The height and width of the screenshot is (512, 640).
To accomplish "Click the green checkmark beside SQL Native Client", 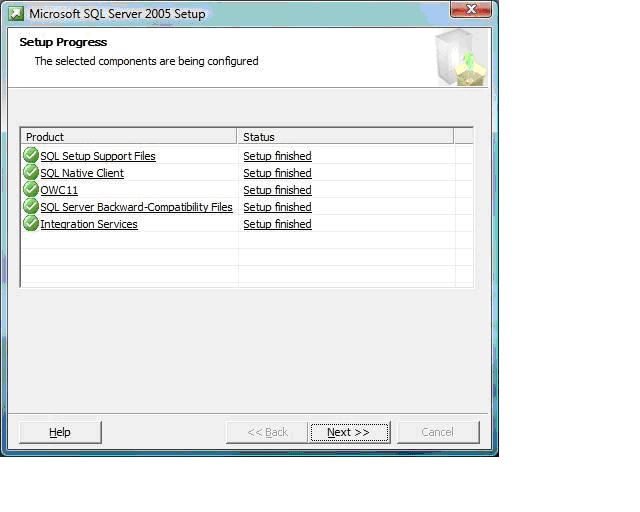I will click(x=31, y=173).
